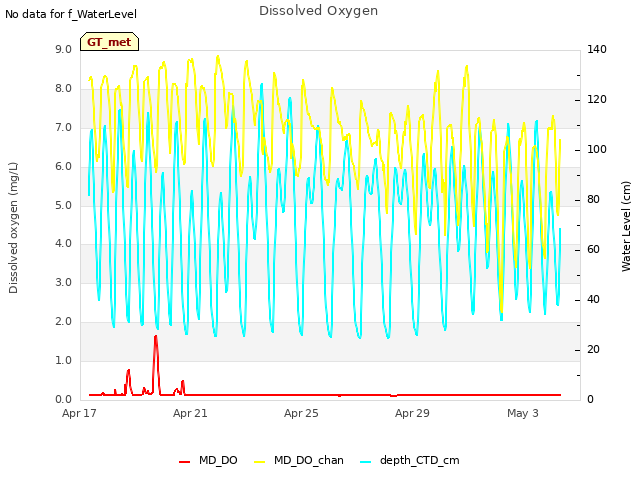Image resolution: width=640 pixels, height=480 pixels.
Task: Click the GT_met label box
Action: [109, 42]
